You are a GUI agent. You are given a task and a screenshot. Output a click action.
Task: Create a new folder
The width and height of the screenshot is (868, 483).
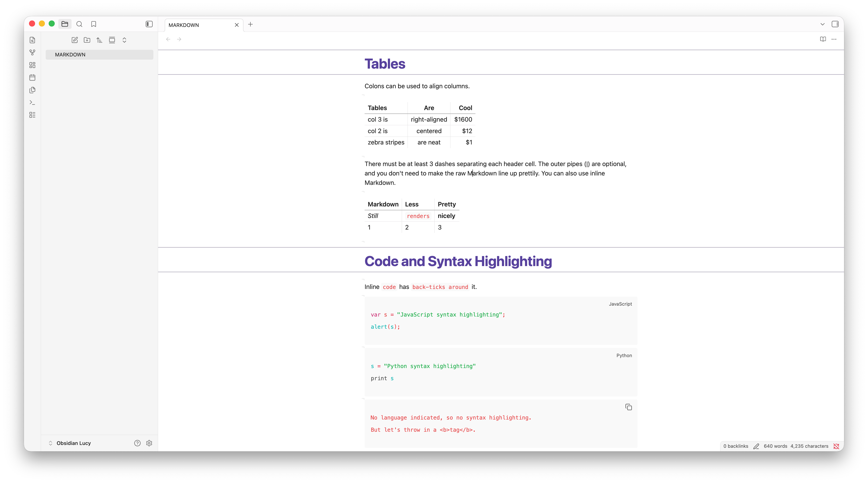click(x=87, y=40)
